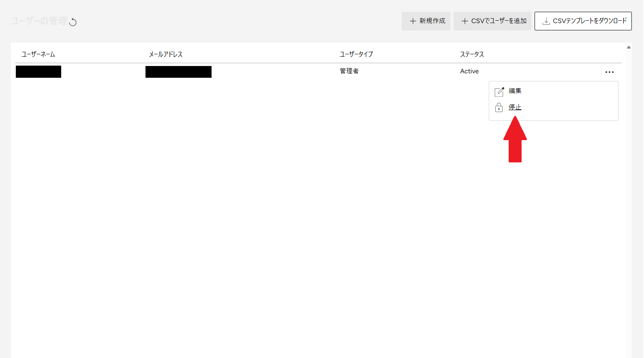Download the CSV template

tap(583, 21)
